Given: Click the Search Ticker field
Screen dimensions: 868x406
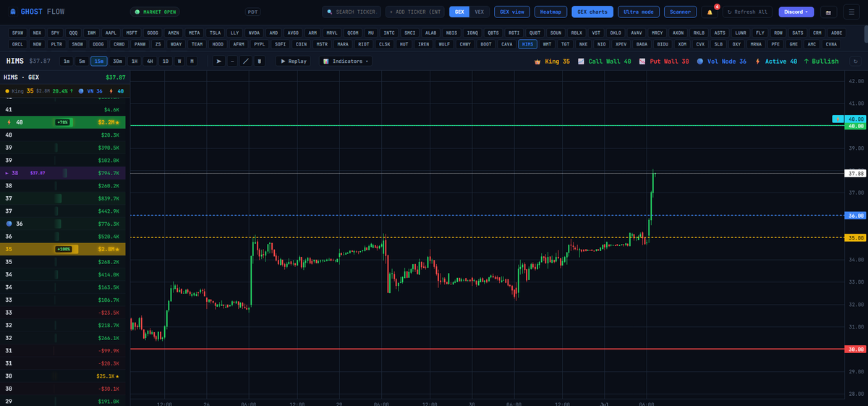Looking at the screenshot, I should (x=352, y=12).
